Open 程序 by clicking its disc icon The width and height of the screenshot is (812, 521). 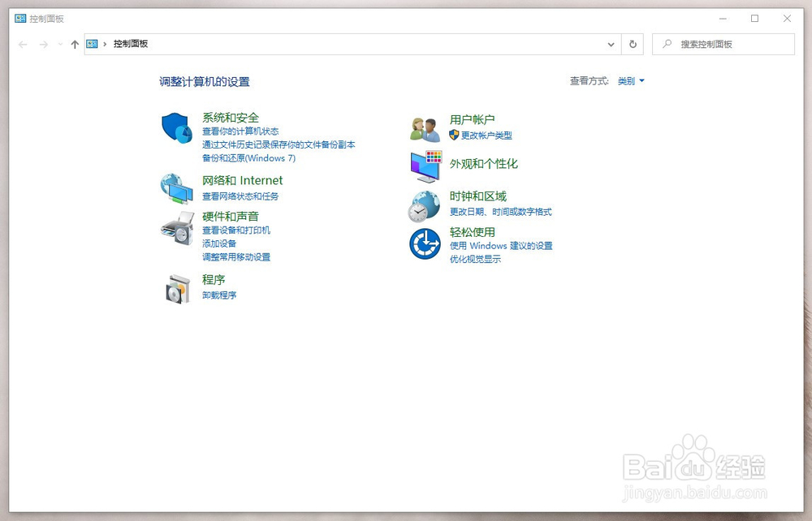[177, 288]
